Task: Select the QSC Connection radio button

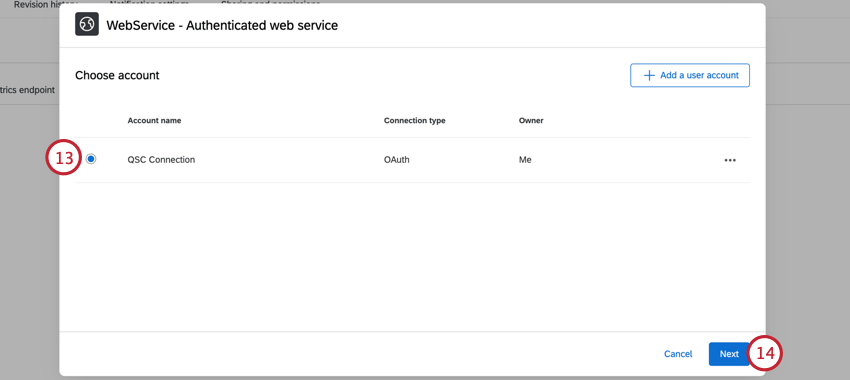Action: click(91, 159)
